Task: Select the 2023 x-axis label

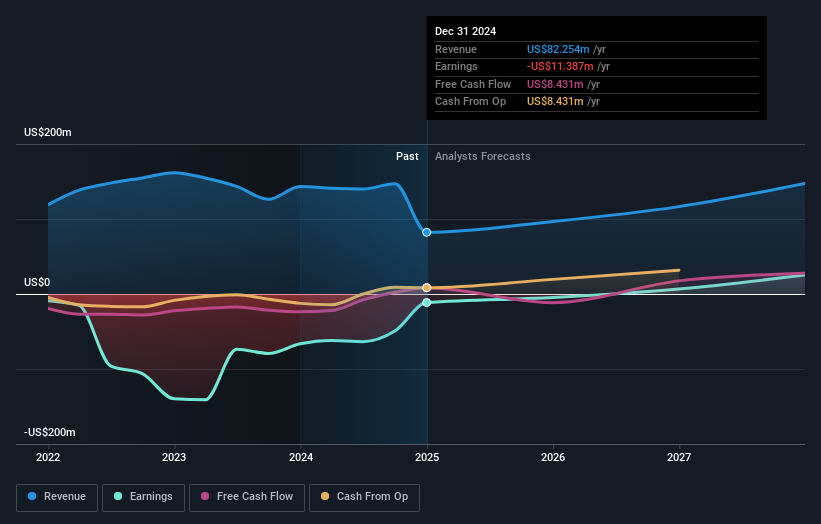Action: (x=174, y=458)
